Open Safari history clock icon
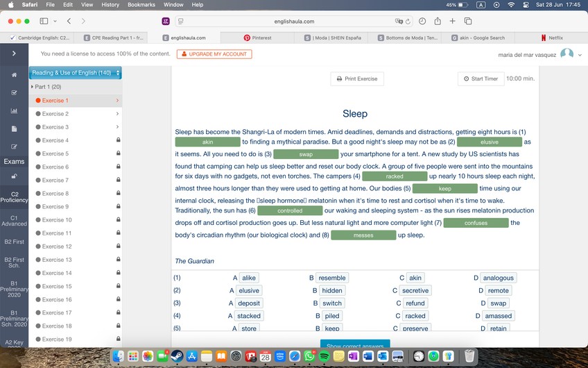The height and width of the screenshot is (368, 588). 422,21
